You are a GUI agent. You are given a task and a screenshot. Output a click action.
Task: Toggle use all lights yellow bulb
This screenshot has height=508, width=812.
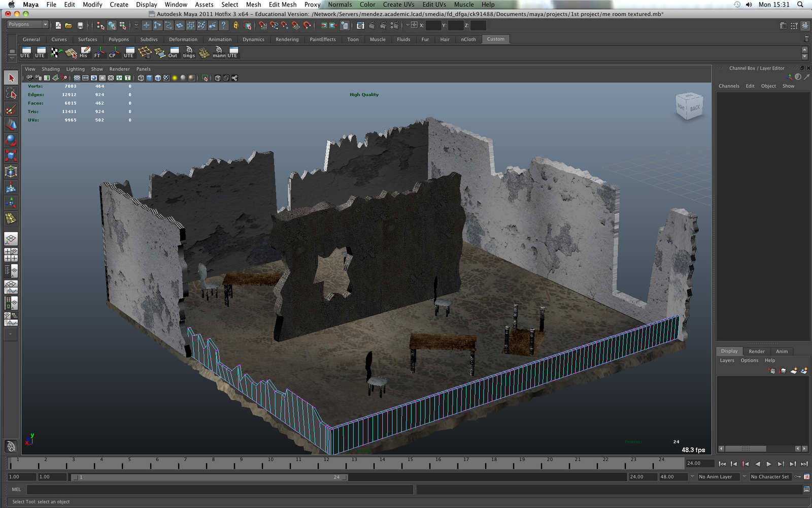(175, 78)
